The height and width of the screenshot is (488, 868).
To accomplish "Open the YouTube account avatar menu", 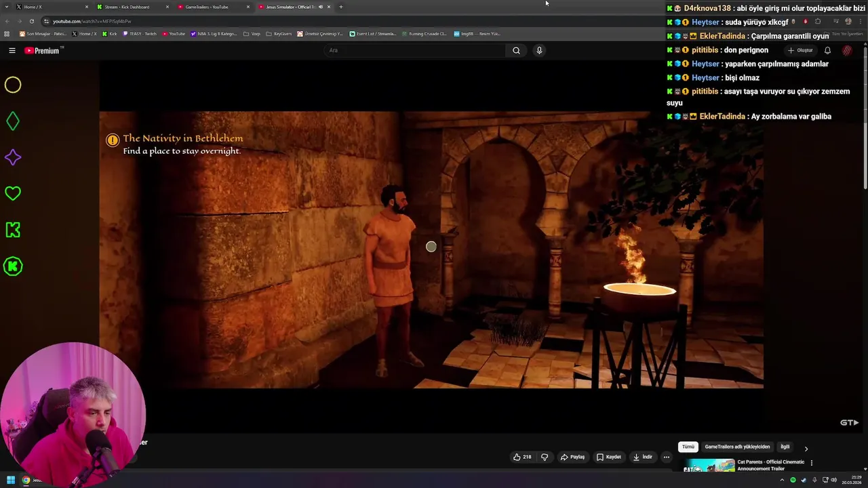I will (x=847, y=50).
